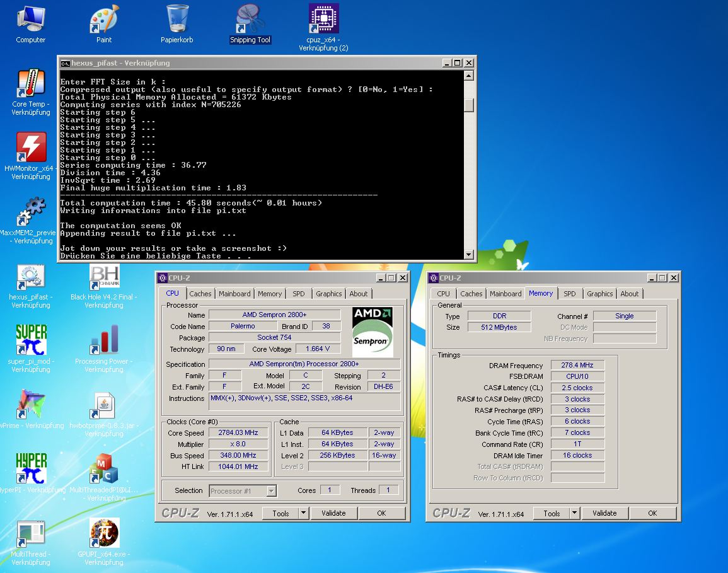The image size is (728, 573).
Task: Open the Graphics tab in left CPU-Z
Action: click(329, 294)
